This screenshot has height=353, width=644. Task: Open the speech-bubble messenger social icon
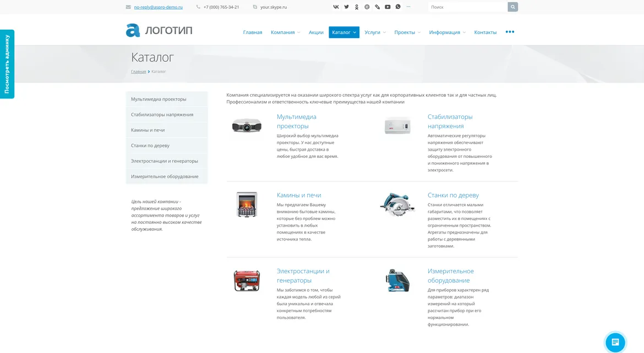pyautogui.click(x=398, y=7)
